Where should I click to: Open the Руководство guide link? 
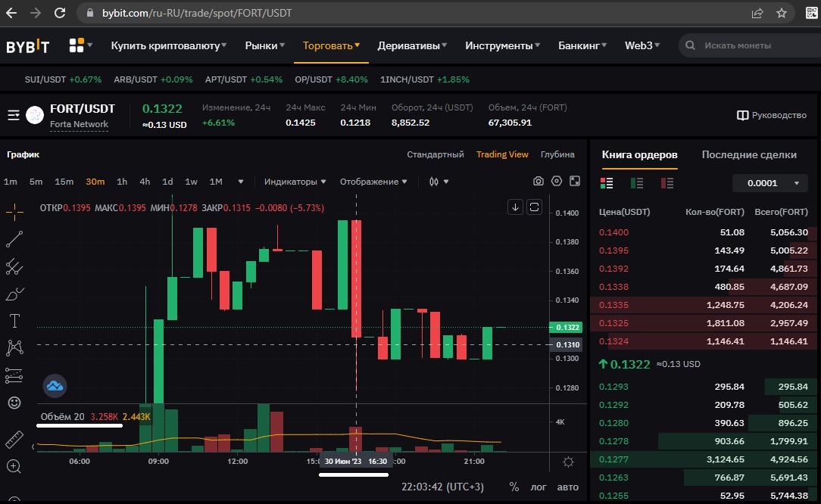tap(771, 115)
